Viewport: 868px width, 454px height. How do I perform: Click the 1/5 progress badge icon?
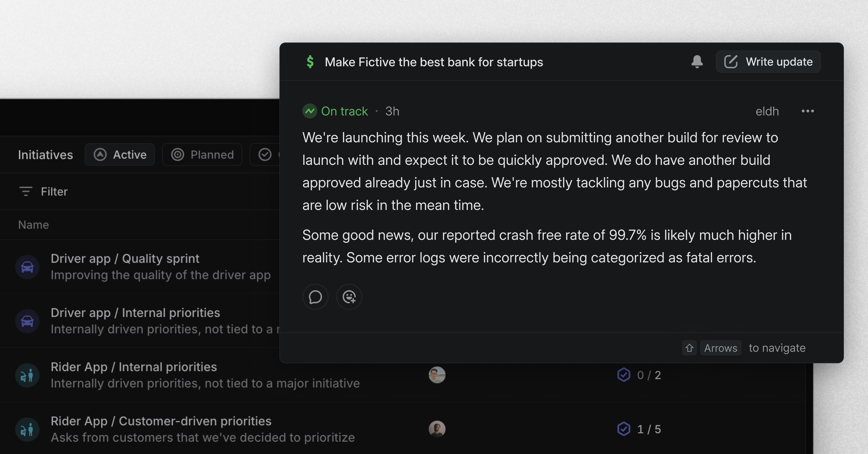[624, 429]
